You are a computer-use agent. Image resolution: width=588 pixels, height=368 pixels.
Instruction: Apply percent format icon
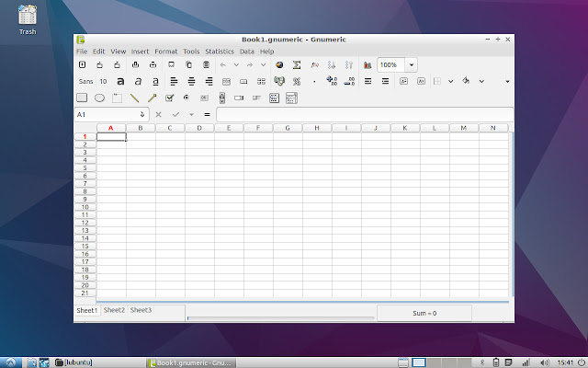(297, 81)
